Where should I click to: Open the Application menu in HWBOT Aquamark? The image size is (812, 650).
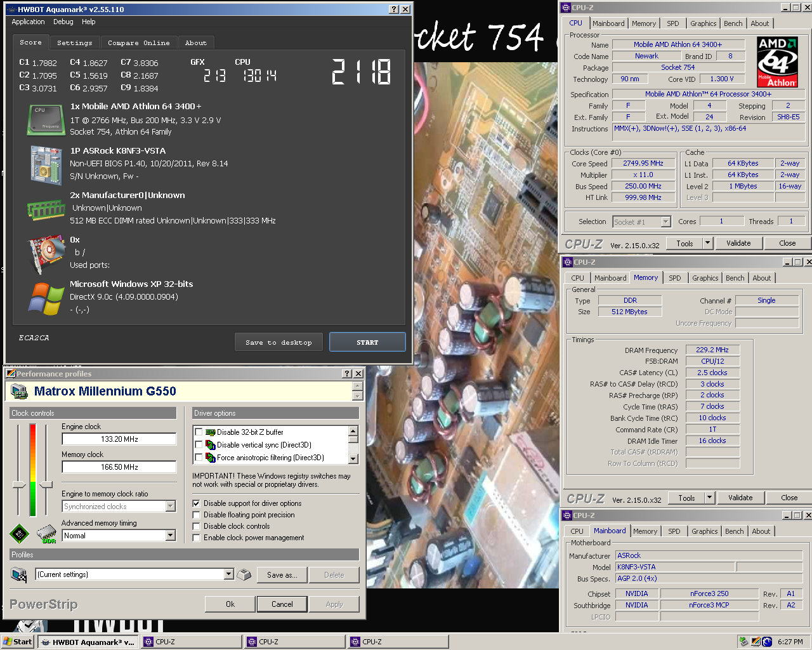[28, 22]
